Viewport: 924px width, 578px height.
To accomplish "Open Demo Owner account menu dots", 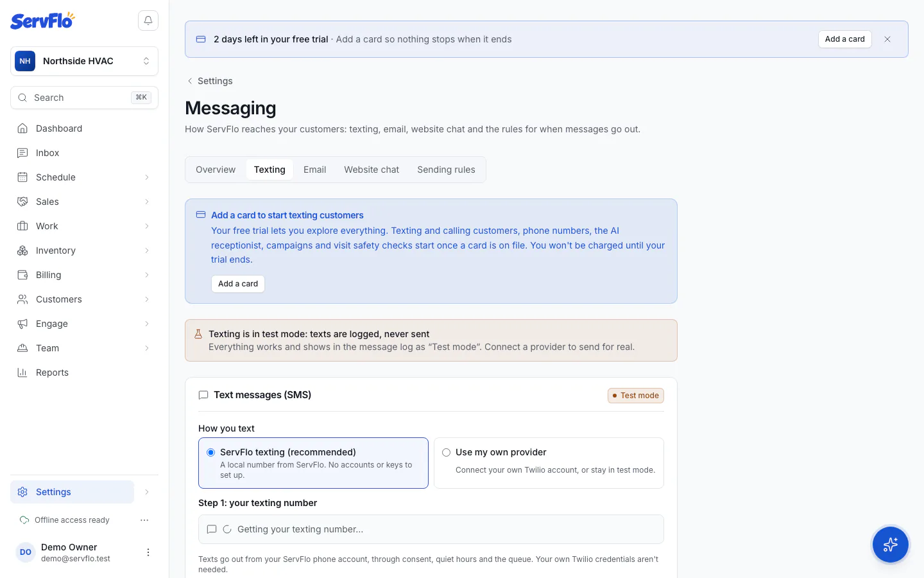I will click(148, 552).
